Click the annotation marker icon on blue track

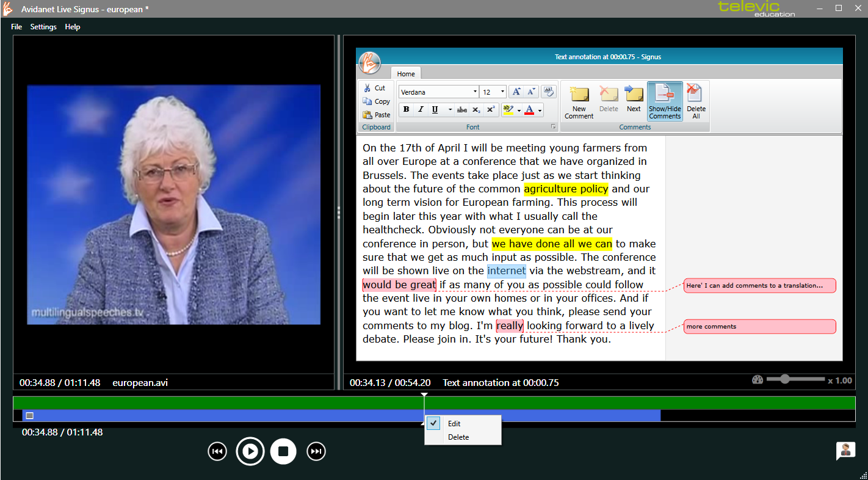(29, 416)
